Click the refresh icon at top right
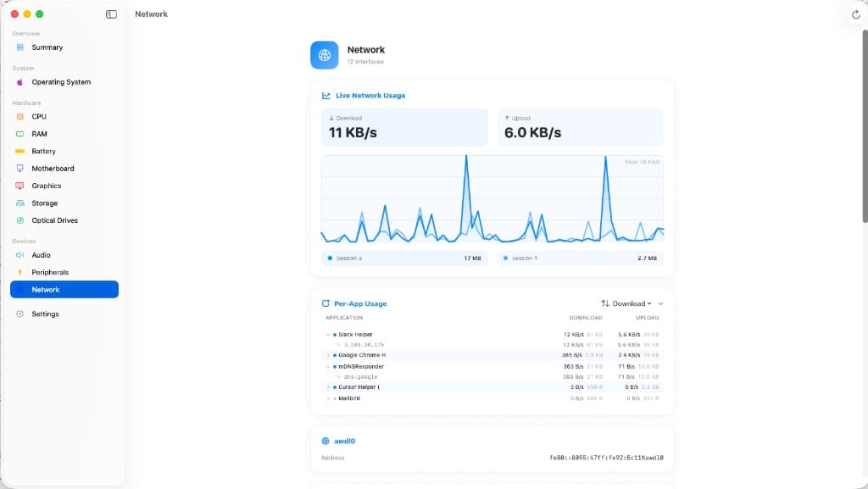The image size is (868, 489). pyautogui.click(x=856, y=15)
